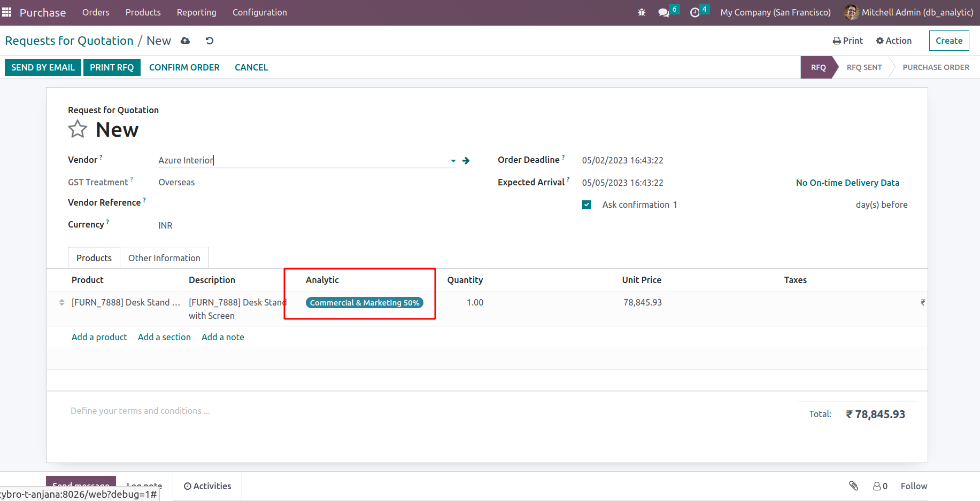
Task: Open the conversations message icon
Action: click(x=663, y=12)
